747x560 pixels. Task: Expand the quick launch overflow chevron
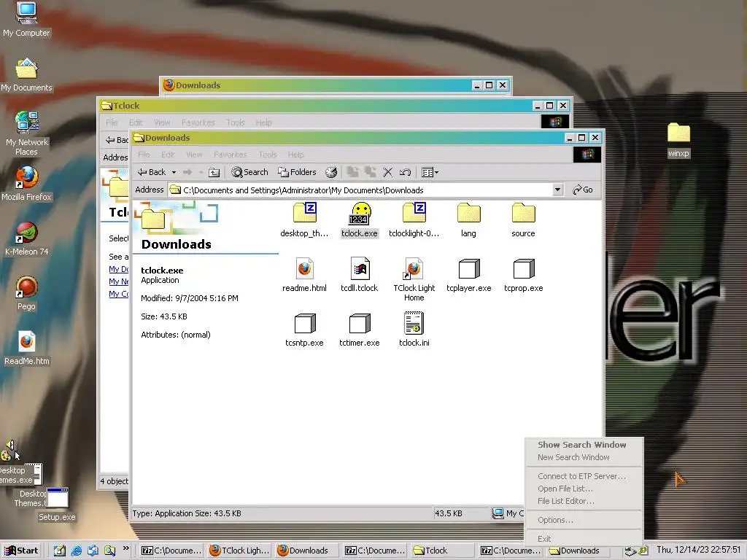pyautogui.click(x=125, y=548)
